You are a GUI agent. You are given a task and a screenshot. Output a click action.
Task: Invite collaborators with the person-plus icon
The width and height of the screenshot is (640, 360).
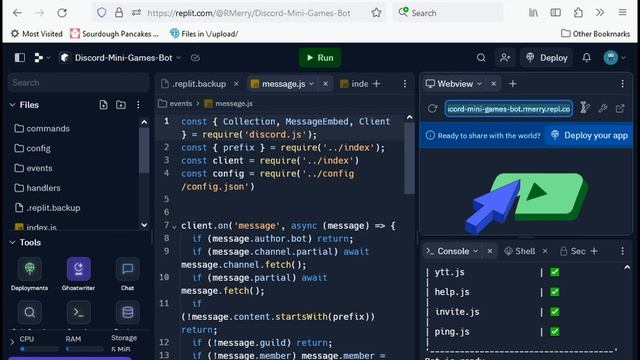505,58
